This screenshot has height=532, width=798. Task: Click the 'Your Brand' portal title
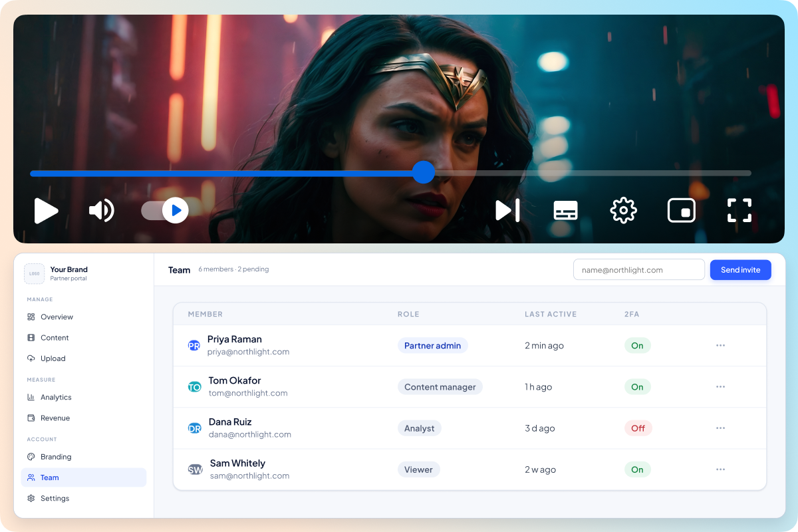[69, 269]
